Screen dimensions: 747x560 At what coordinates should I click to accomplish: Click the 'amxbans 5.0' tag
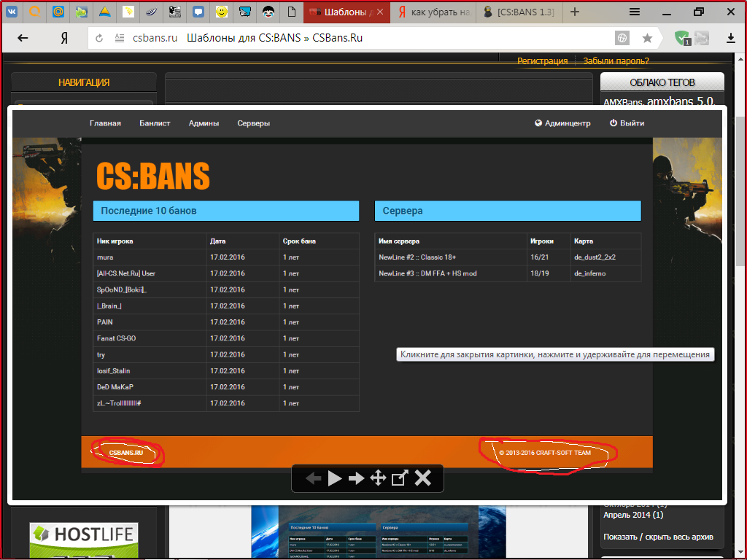pyautogui.click(x=681, y=101)
